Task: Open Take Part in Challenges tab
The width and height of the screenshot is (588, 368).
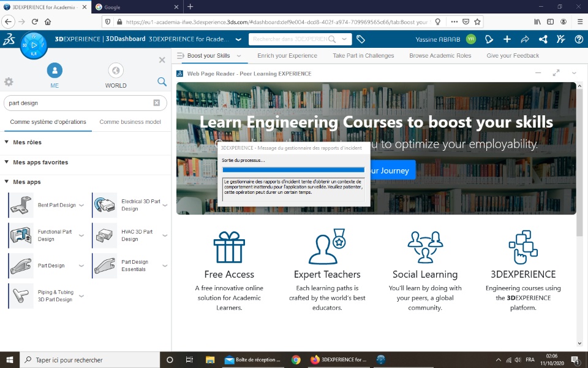Action: point(363,56)
